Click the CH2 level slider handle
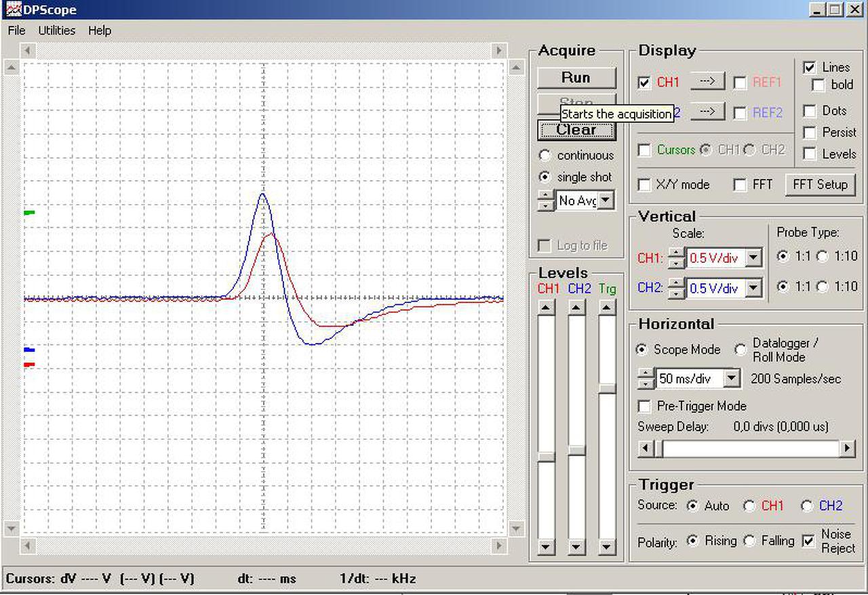868x595 pixels. 576,450
